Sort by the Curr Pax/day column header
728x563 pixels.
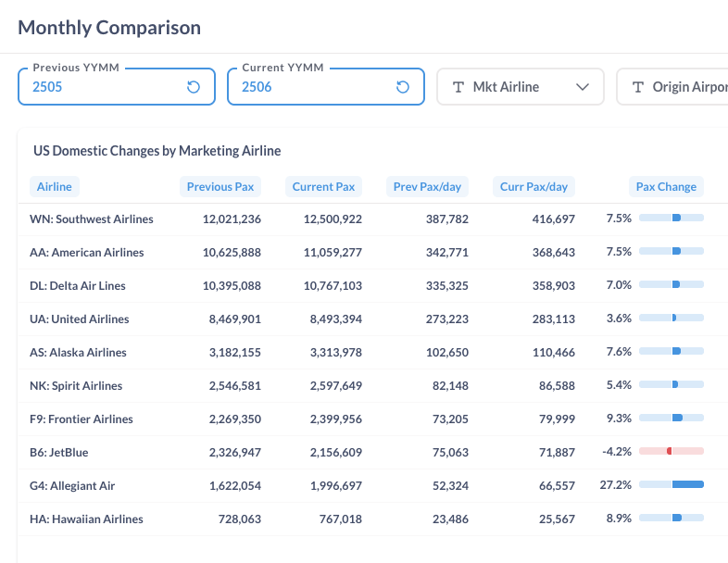[x=533, y=186]
